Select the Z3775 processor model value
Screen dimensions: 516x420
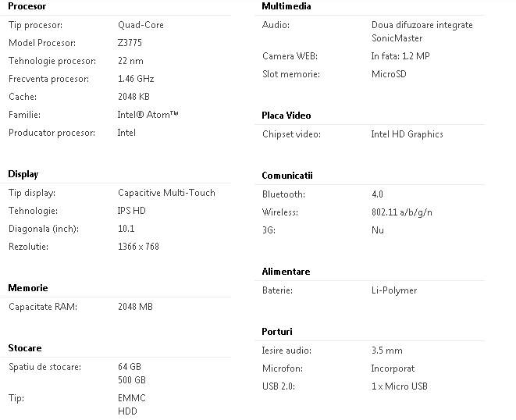(130, 43)
